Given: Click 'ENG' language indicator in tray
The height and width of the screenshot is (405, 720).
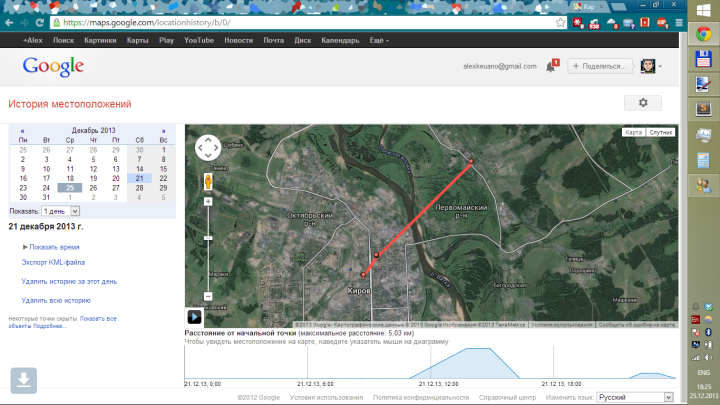Looking at the screenshot, I should [703, 372].
